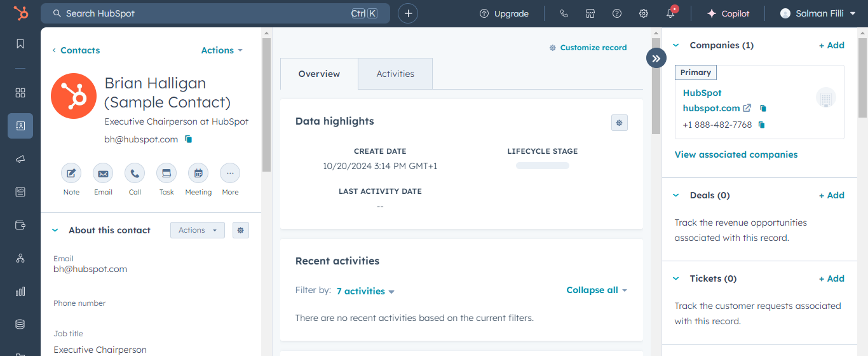Switch to the Overview tab

[319, 74]
